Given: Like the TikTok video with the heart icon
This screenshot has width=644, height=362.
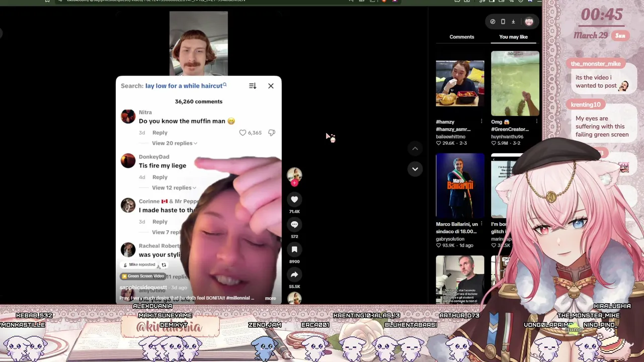Looking at the screenshot, I should pos(294,200).
